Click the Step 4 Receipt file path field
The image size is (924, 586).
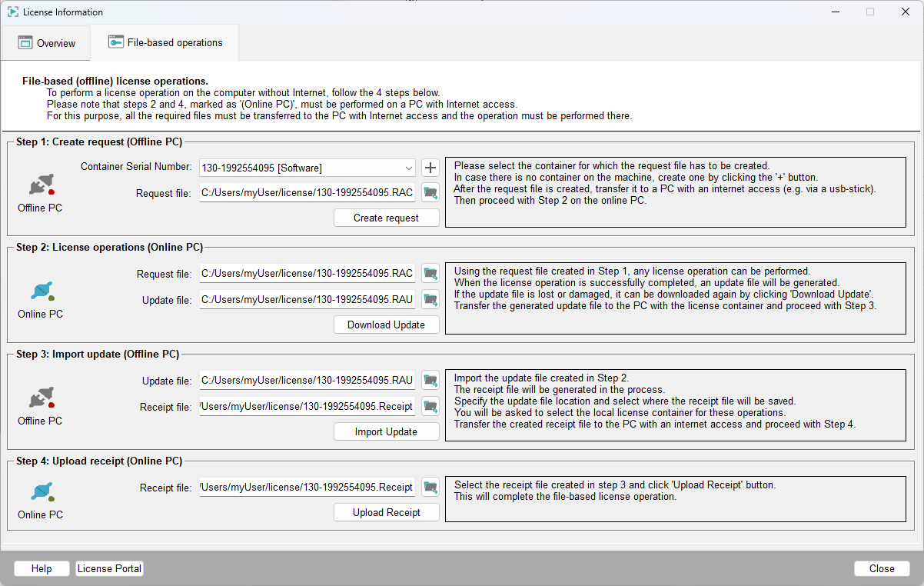tap(307, 487)
